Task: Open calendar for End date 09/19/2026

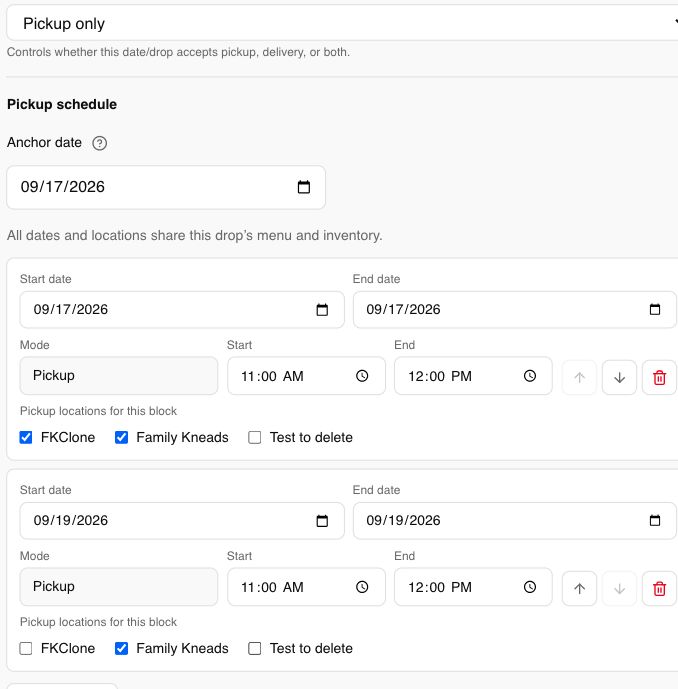Action: coord(655,521)
